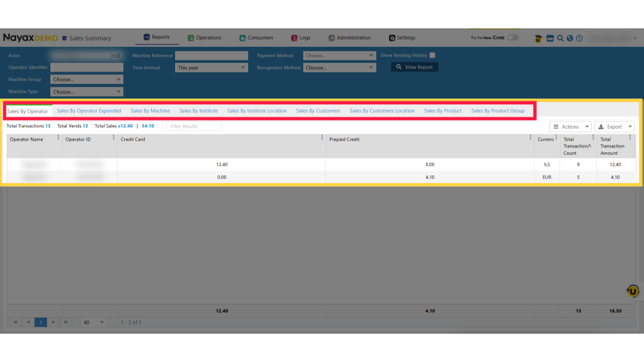Click the View Report button
This screenshot has height=362, width=644.
[414, 67]
